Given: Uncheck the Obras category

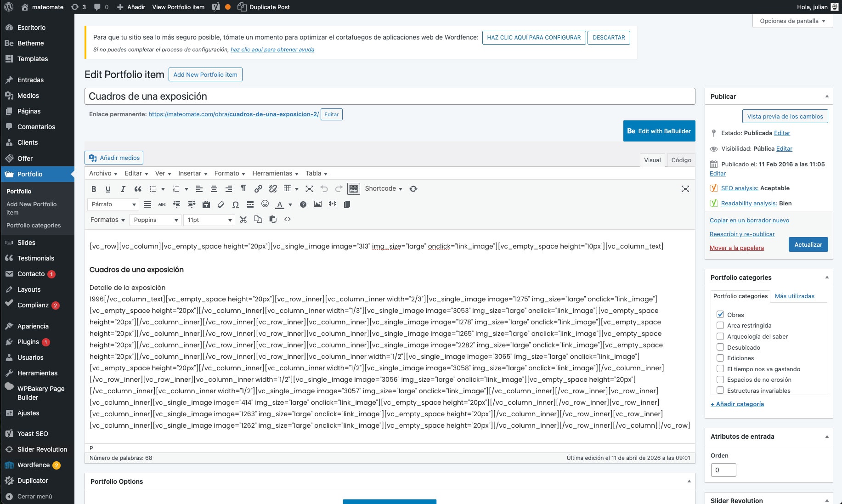Looking at the screenshot, I should pos(720,315).
